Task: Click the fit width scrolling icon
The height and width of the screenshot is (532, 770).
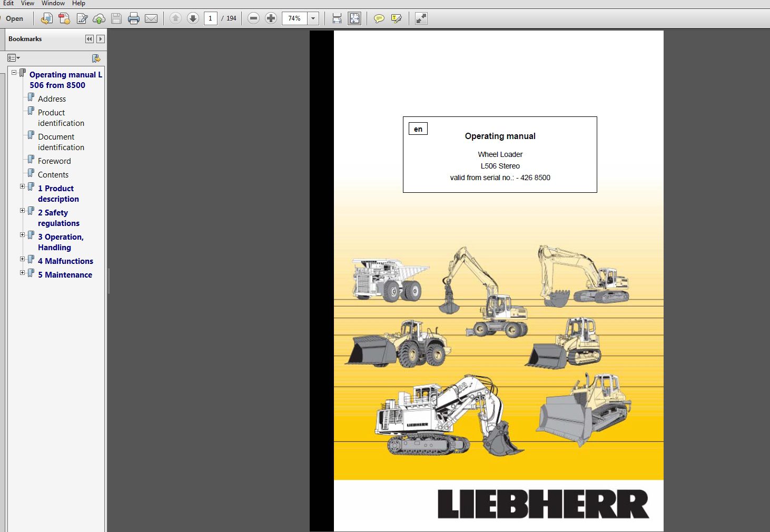Action: [337, 18]
